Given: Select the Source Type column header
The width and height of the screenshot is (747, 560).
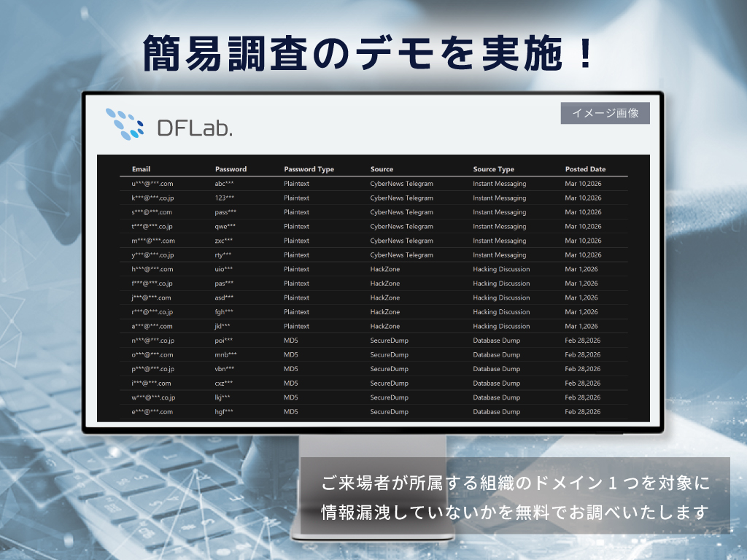Looking at the screenshot, I should pyautogui.click(x=494, y=169).
